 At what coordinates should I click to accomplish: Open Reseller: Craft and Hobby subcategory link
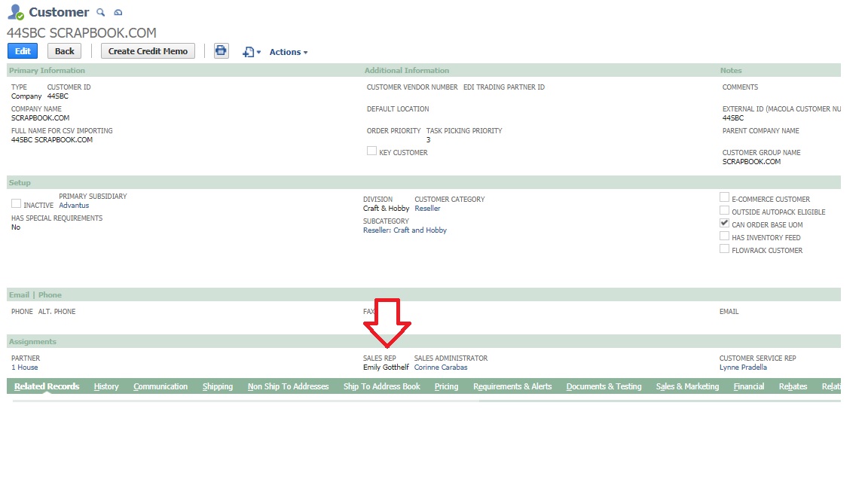(x=405, y=230)
